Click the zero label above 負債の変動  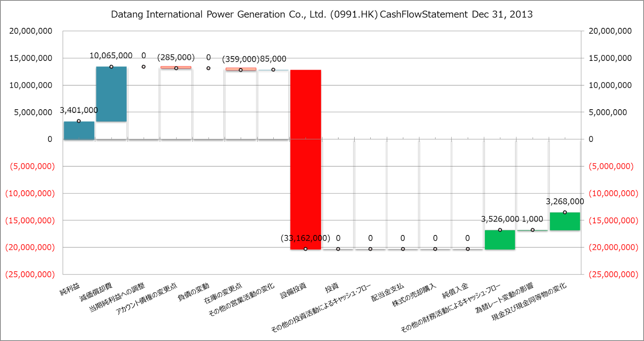pos(208,57)
